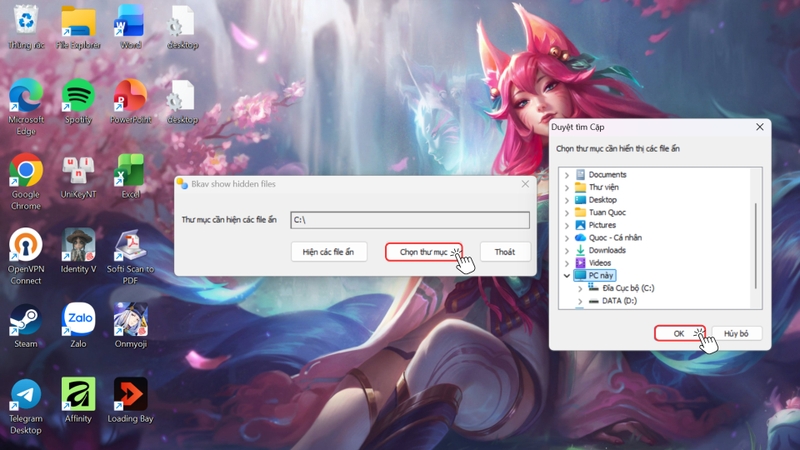Click the folder tree vertical scrollbar

point(756,245)
